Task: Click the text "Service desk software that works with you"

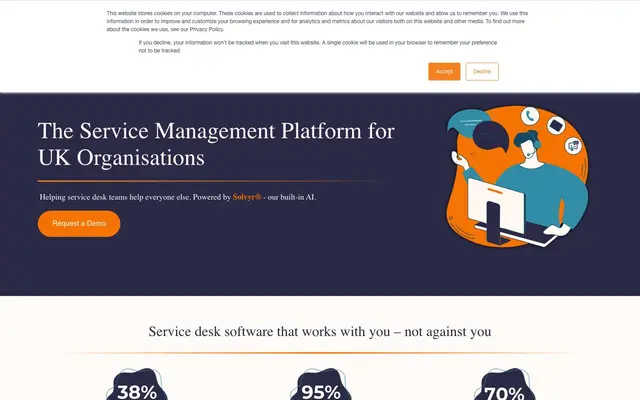Action: click(x=269, y=331)
